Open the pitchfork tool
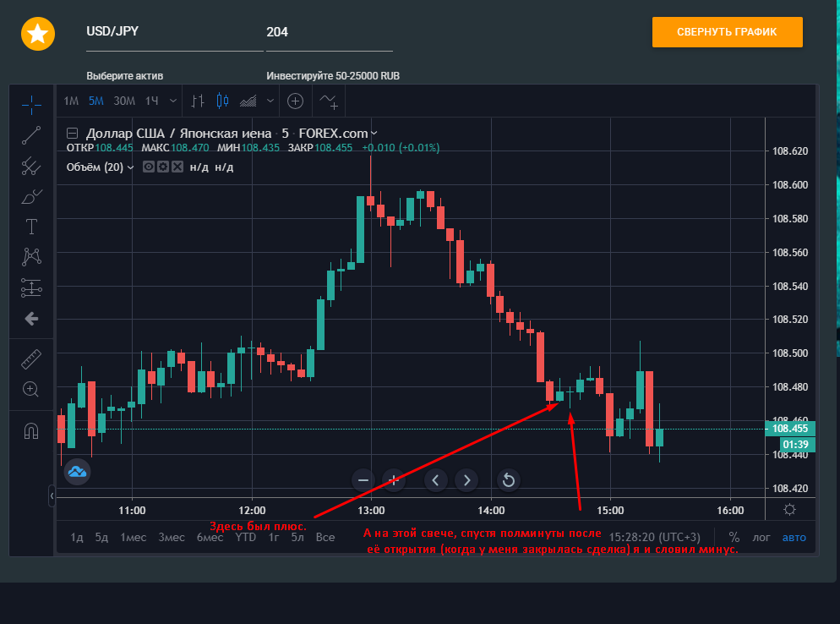 31,167
